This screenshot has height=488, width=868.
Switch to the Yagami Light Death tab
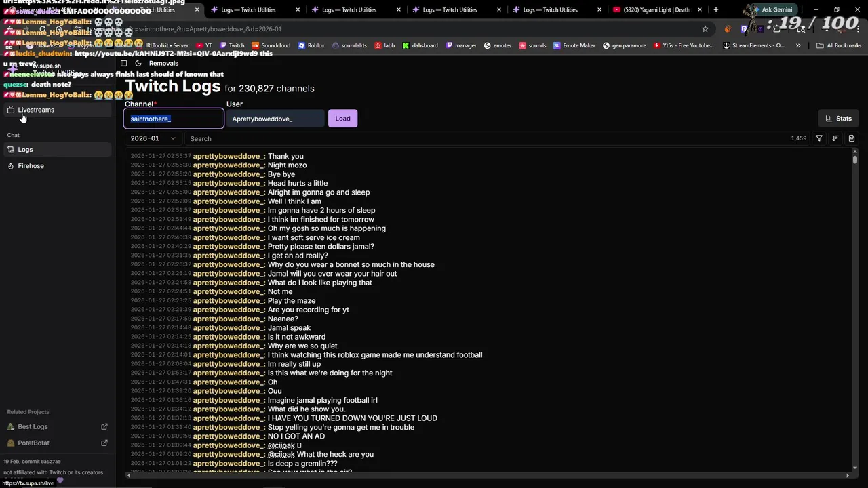[656, 9]
